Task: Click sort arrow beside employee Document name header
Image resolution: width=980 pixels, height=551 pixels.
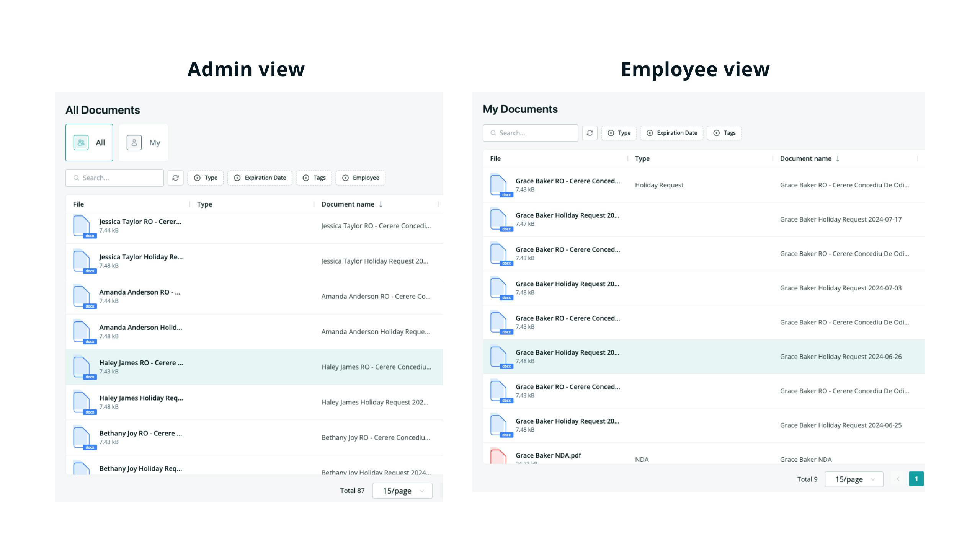Action: pos(838,159)
